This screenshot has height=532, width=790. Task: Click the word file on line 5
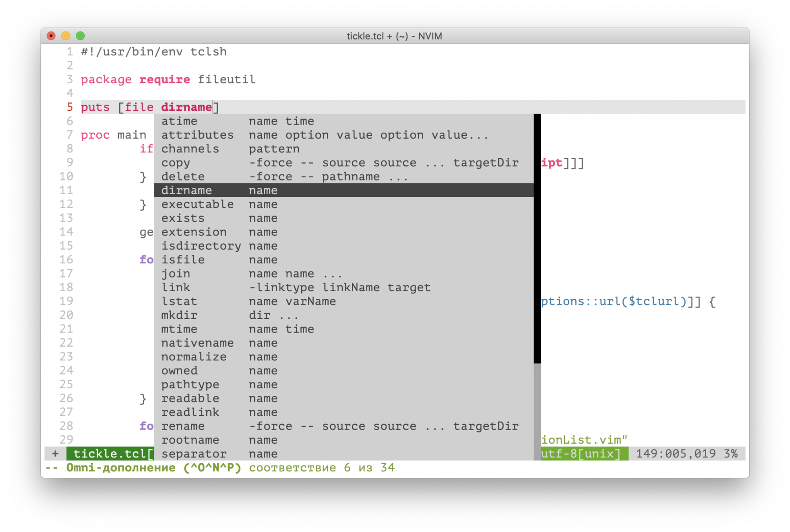(139, 107)
